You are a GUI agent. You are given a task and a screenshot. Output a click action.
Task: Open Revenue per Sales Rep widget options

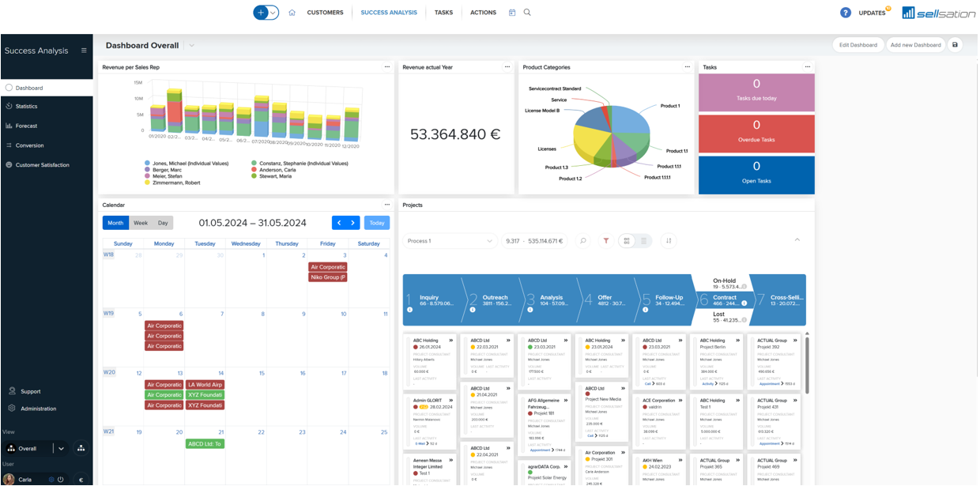click(x=387, y=67)
